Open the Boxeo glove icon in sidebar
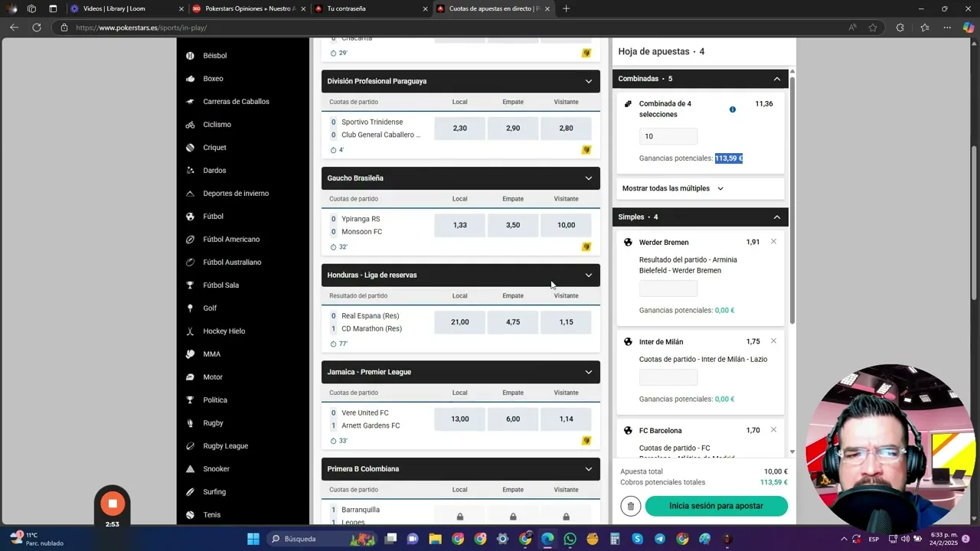The image size is (980, 551). pyautogui.click(x=190, y=79)
